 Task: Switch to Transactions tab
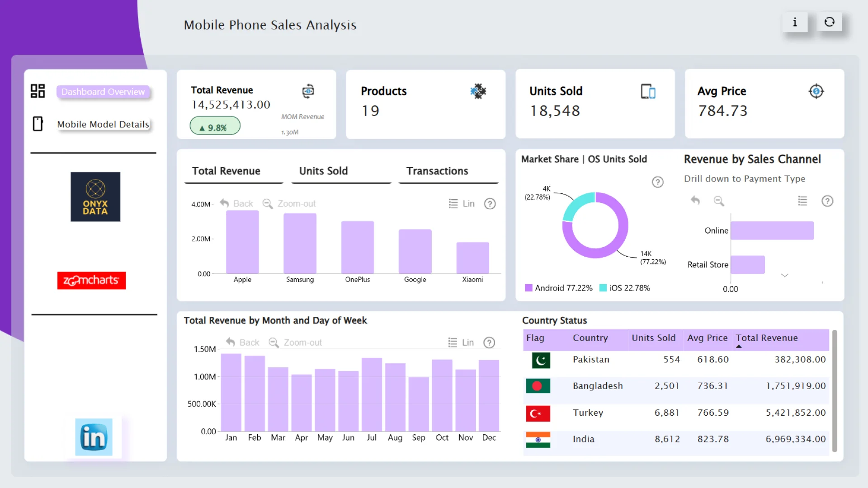pyautogui.click(x=437, y=171)
